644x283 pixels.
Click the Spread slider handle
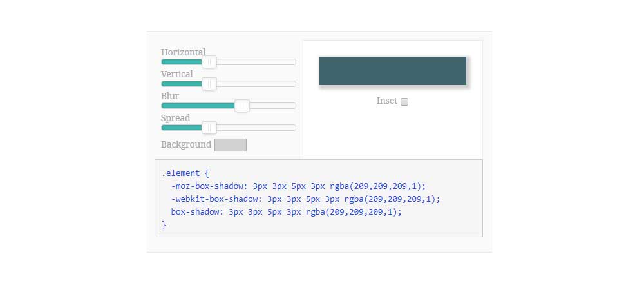click(209, 128)
